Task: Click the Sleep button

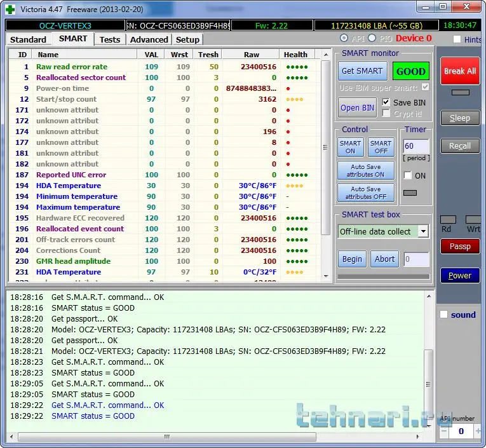Action: [460, 118]
